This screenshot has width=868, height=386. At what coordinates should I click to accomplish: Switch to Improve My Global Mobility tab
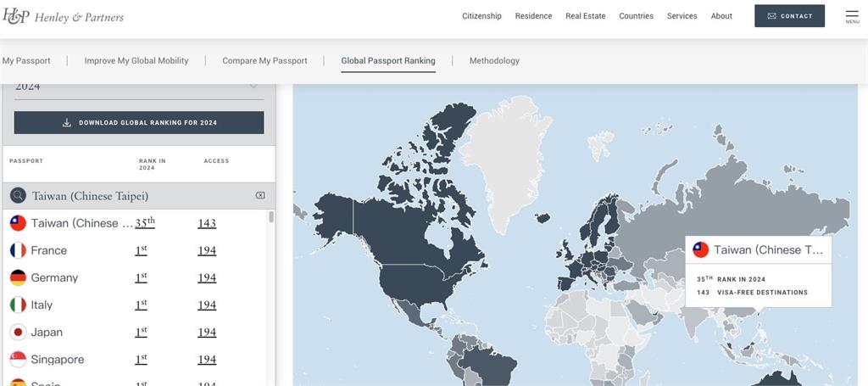[136, 61]
